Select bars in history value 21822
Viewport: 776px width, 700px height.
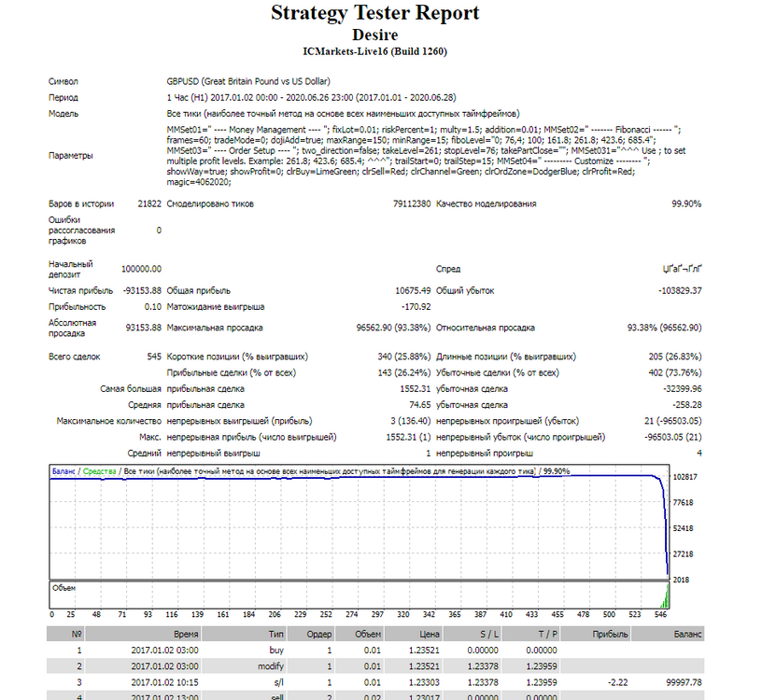coord(149,203)
